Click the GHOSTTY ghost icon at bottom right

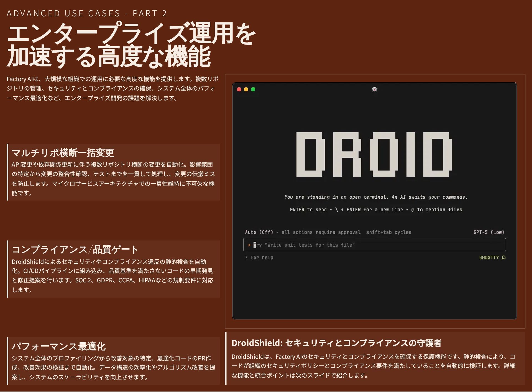tap(503, 258)
